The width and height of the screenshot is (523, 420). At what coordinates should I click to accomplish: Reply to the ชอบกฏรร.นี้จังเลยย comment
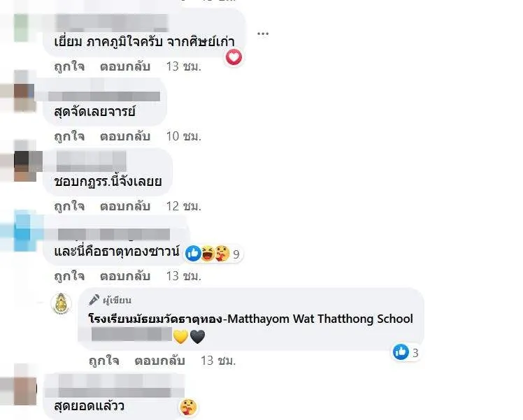point(125,206)
